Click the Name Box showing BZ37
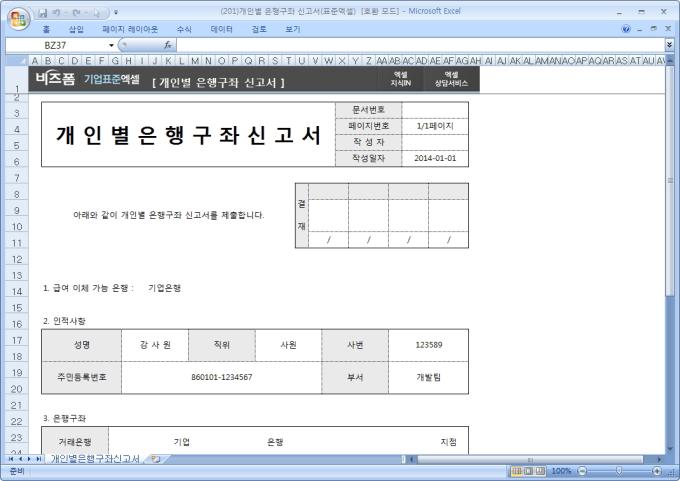 coord(56,45)
